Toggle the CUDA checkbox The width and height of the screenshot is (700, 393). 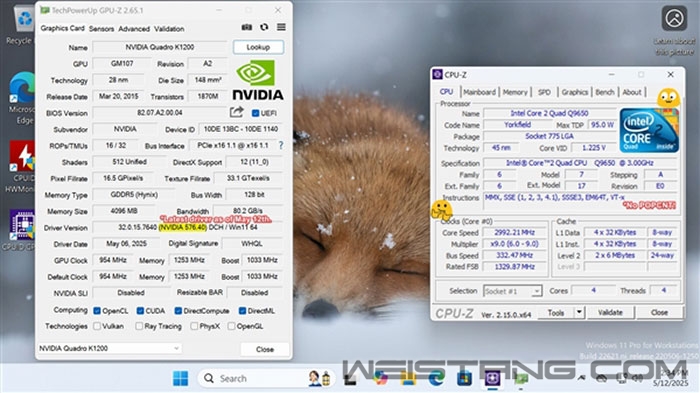point(140,310)
